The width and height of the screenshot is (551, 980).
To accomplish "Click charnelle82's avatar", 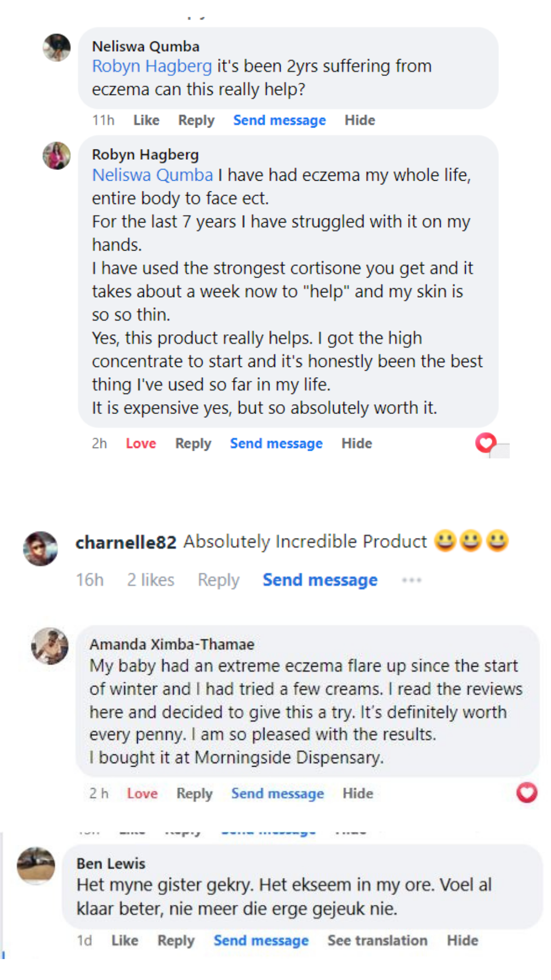I will click(x=41, y=549).
